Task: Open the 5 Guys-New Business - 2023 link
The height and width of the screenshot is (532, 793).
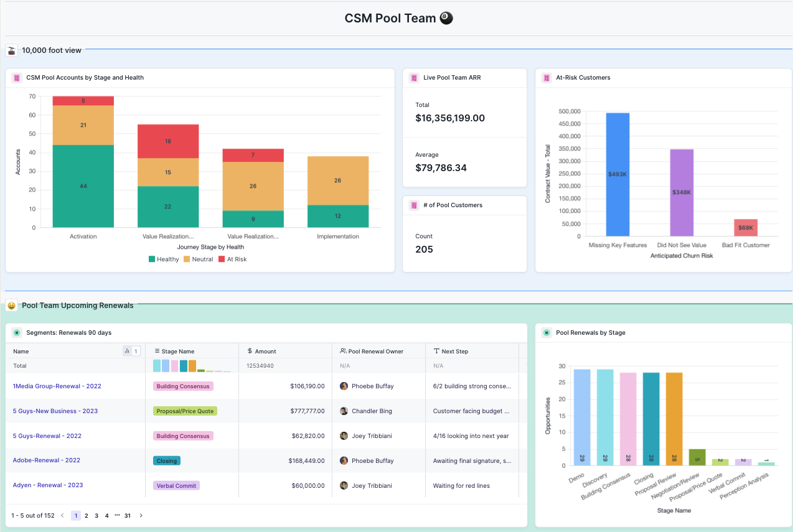Action: (55, 411)
